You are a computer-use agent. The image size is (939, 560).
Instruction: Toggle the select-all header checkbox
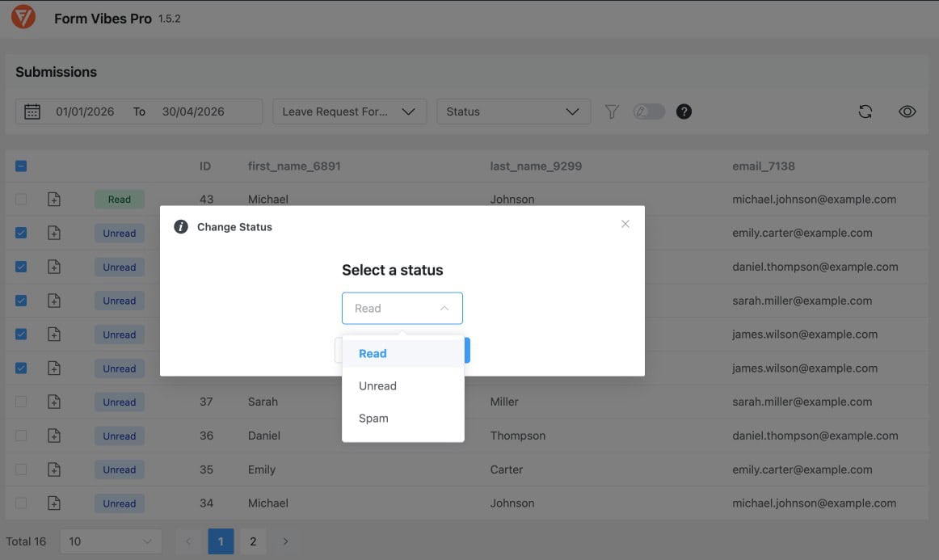(21, 166)
